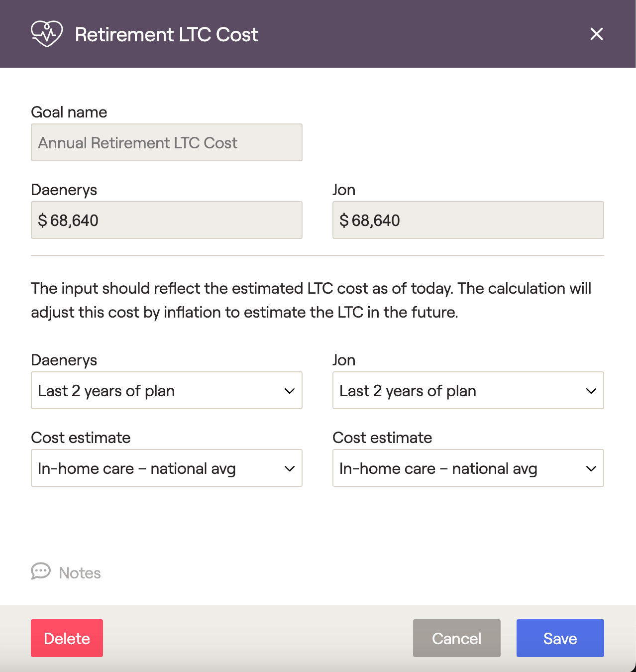Close the Retirement LTC Cost dialog
636x672 pixels.
[x=596, y=34]
